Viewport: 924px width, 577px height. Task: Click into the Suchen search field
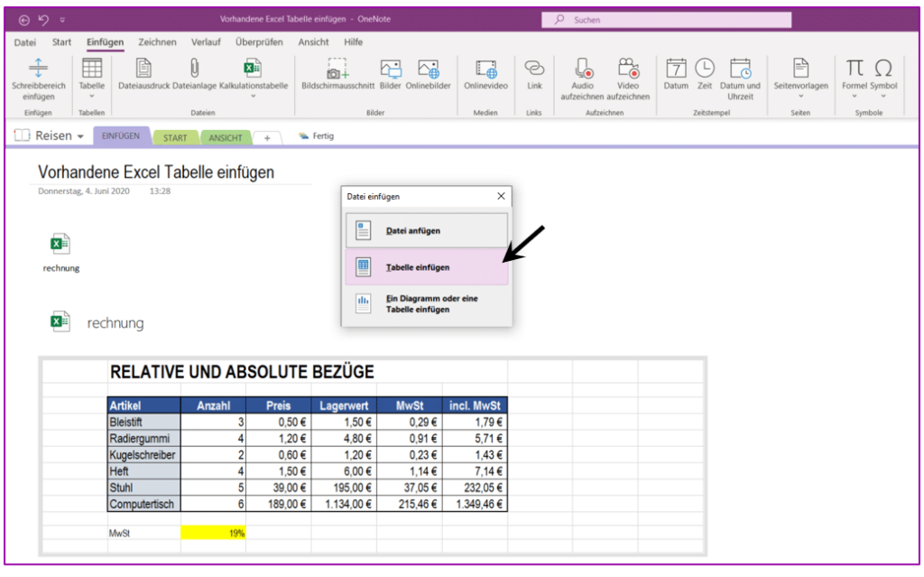667,20
